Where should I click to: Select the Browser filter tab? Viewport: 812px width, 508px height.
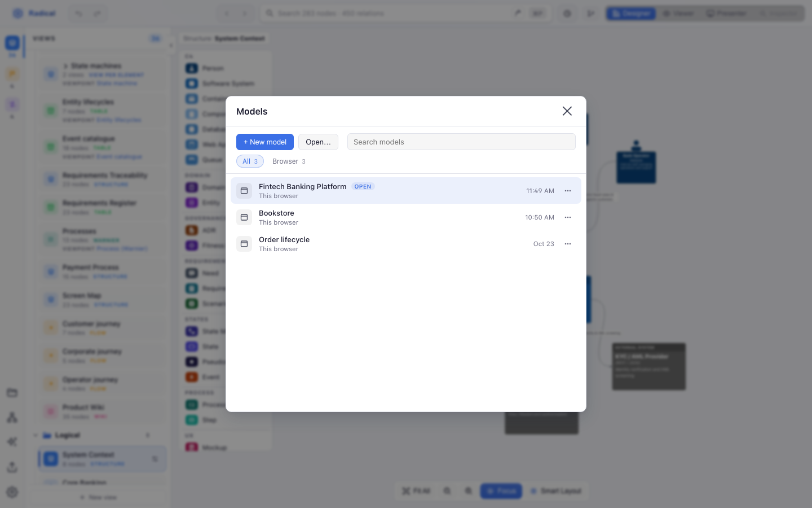pos(289,161)
